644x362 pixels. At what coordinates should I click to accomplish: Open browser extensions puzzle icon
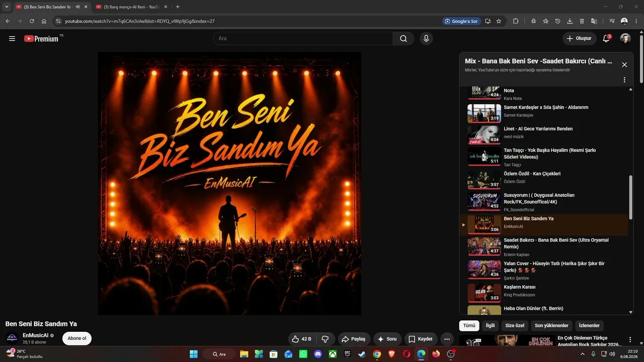tap(516, 21)
